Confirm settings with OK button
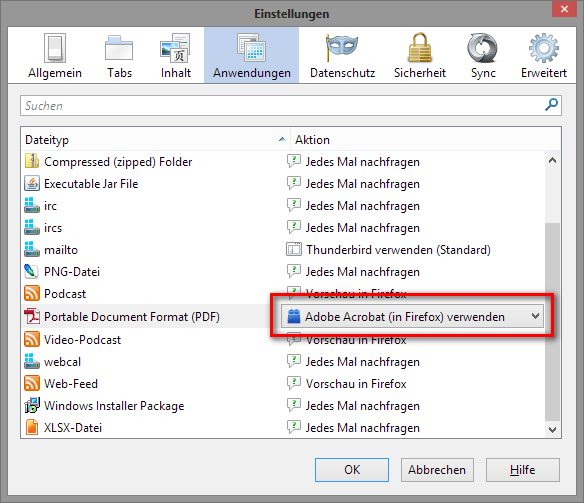 pos(352,470)
